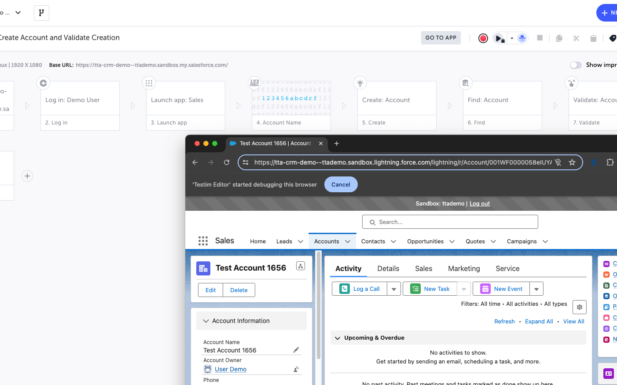
Task: Switch to the Details tab
Action: click(388, 268)
